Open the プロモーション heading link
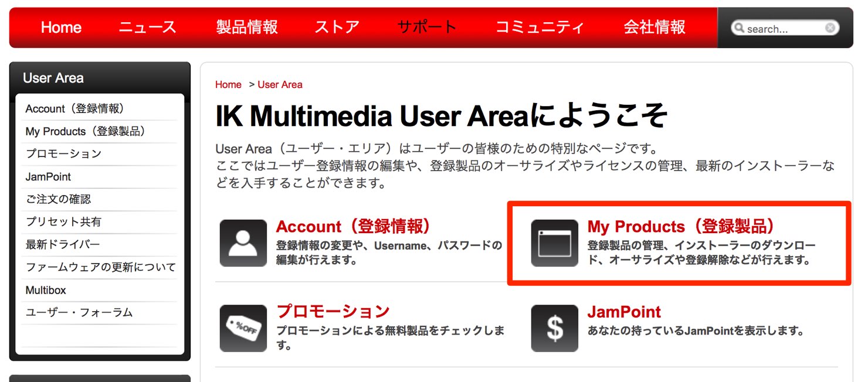 click(x=333, y=311)
